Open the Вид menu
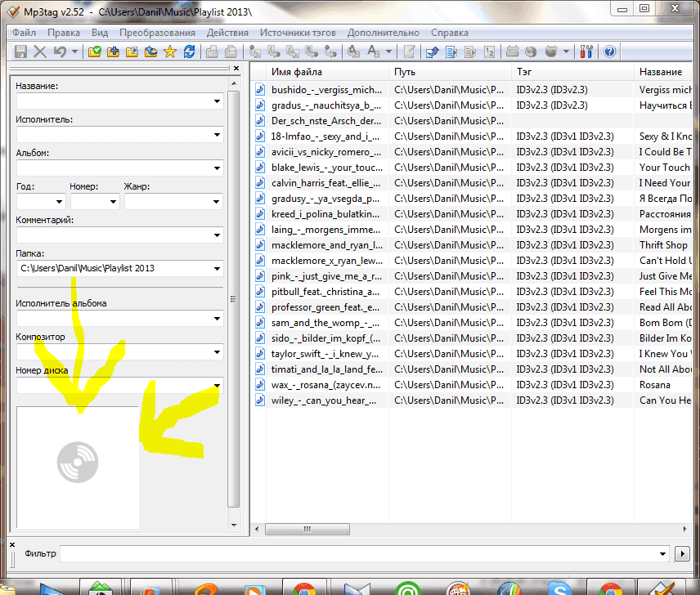 pyautogui.click(x=100, y=33)
